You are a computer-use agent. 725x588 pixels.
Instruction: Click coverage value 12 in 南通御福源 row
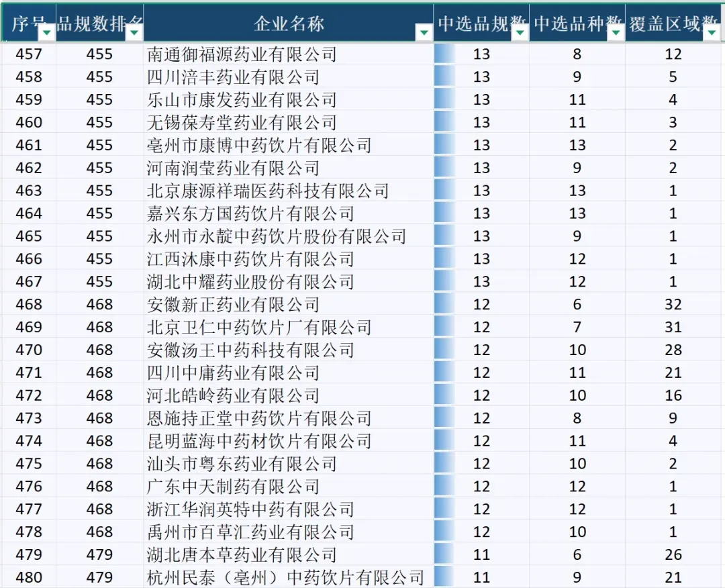(x=673, y=54)
